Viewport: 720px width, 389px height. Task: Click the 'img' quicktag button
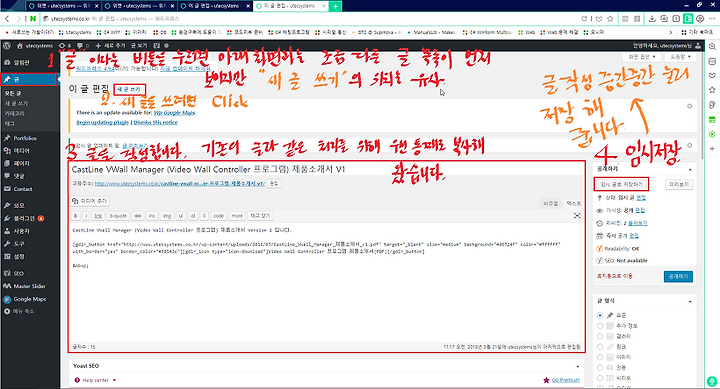[167, 215]
